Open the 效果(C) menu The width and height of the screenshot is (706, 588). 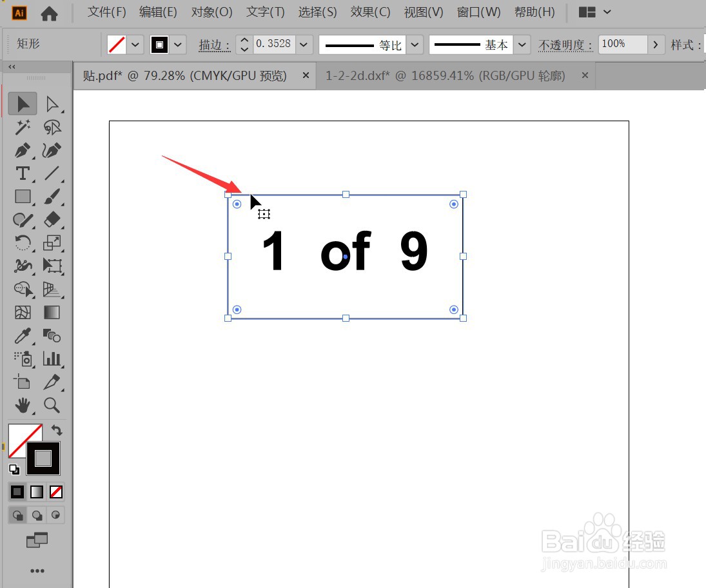pos(370,12)
